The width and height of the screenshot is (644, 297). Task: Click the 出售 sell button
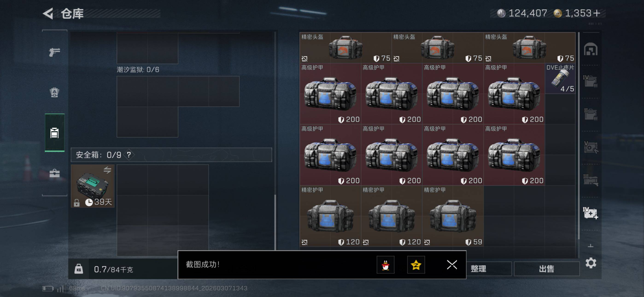547,269
